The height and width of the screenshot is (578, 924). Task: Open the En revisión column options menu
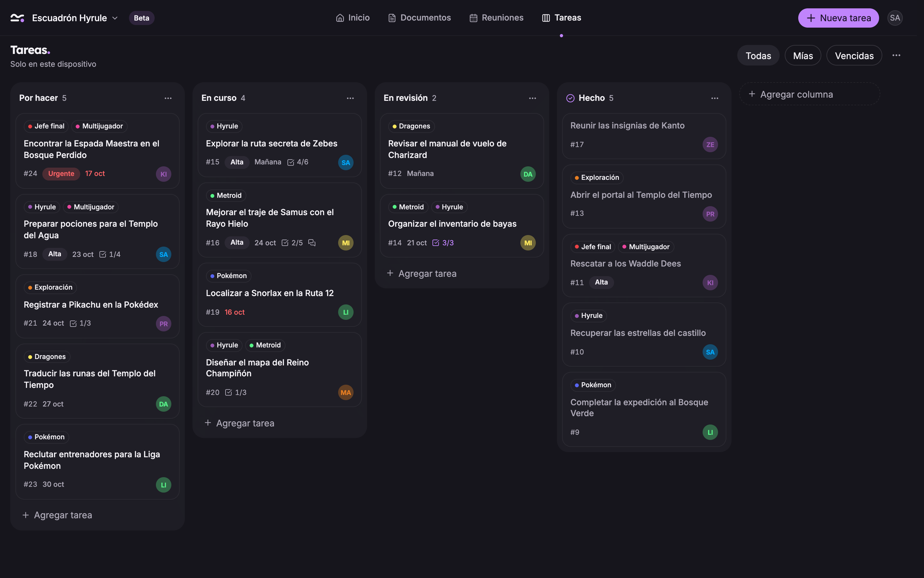[532, 98]
